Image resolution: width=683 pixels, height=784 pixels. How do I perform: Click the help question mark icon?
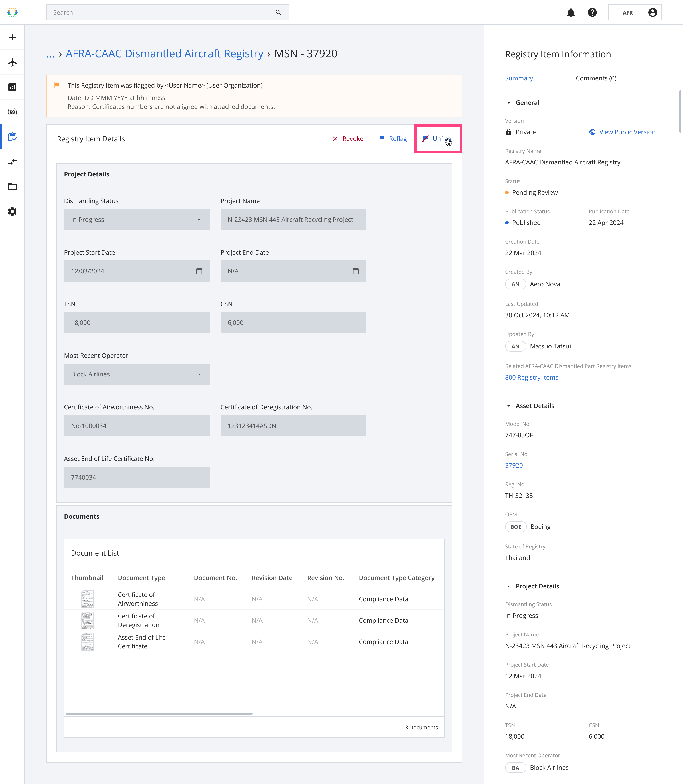coord(592,13)
